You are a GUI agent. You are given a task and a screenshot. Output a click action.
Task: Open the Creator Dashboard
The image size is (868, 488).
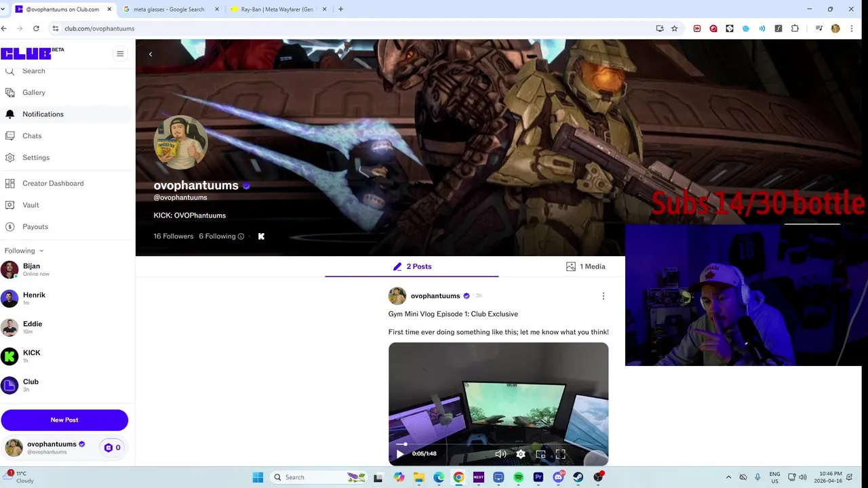(53, 183)
